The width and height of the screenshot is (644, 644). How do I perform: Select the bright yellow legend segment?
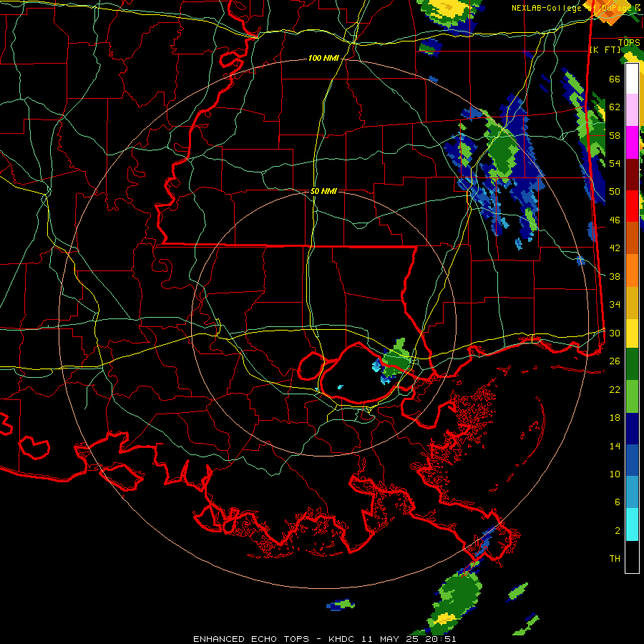[x=632, y=333]
